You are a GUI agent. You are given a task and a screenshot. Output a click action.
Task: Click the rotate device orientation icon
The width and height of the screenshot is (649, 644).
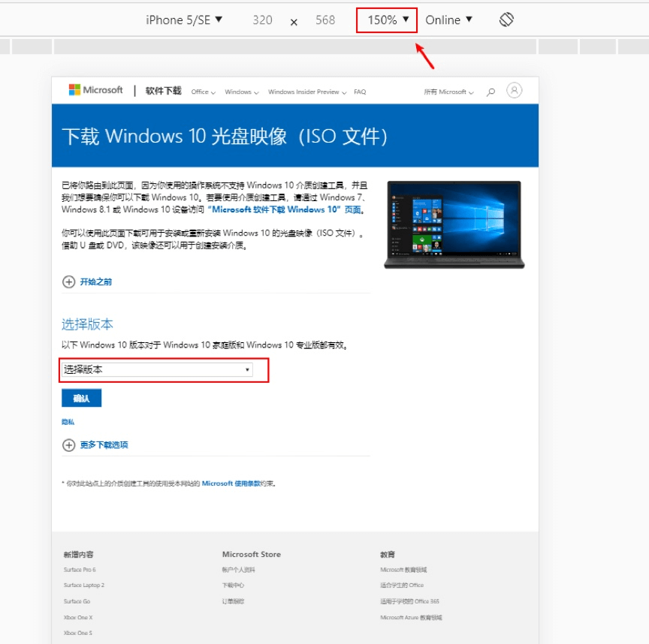point(506,20)
